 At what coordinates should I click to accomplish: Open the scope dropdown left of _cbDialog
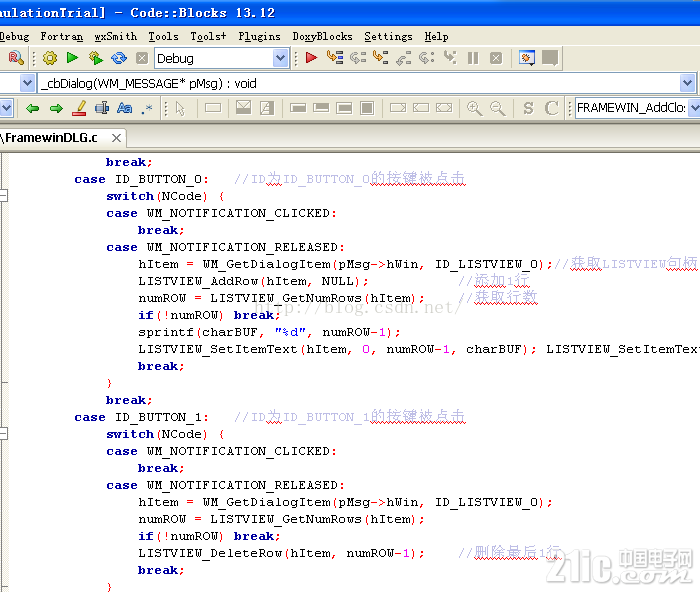[27, 83]
